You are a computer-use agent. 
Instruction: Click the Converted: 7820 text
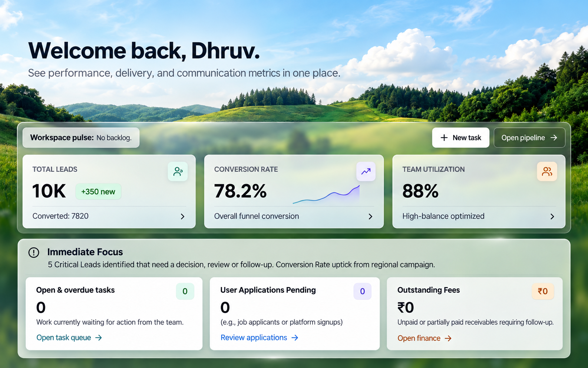click(60, 216)
